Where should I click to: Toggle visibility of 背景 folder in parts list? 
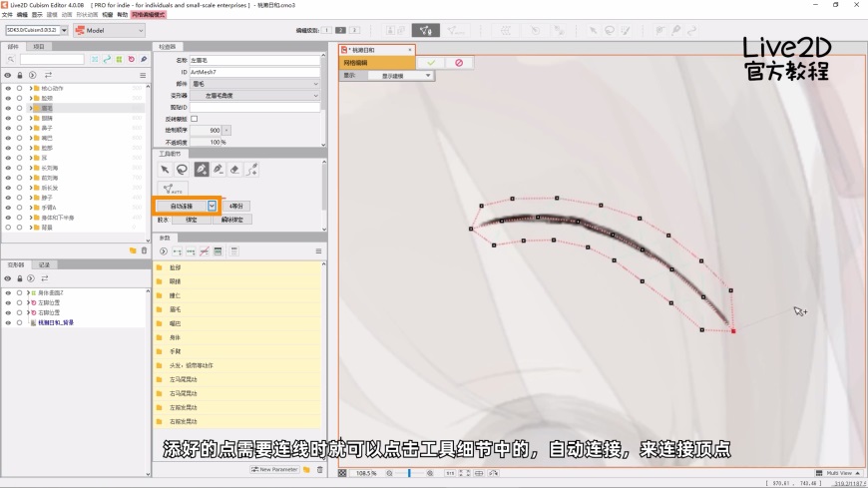pos(8,228)
